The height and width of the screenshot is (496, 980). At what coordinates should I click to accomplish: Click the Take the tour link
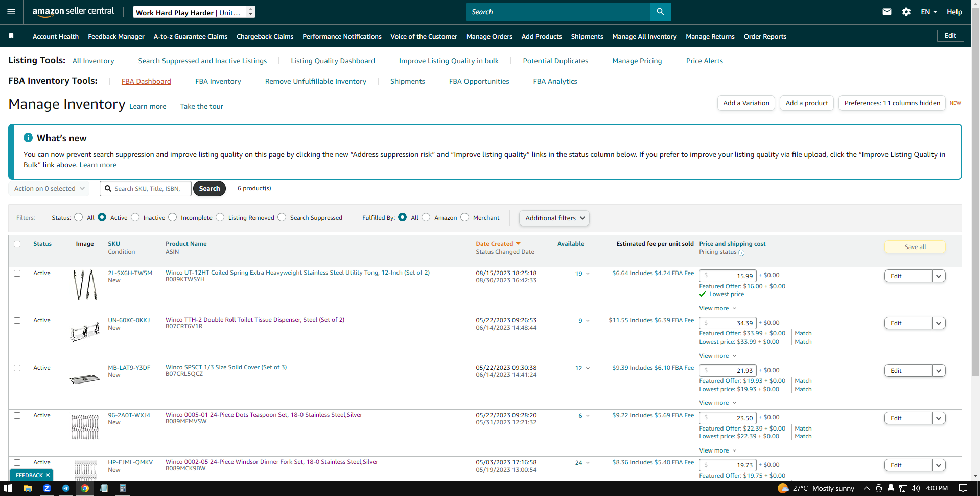(x=201, y=106)
